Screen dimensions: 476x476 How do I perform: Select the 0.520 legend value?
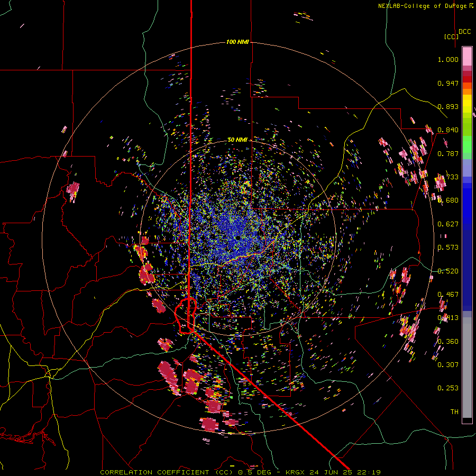point(448,271)
